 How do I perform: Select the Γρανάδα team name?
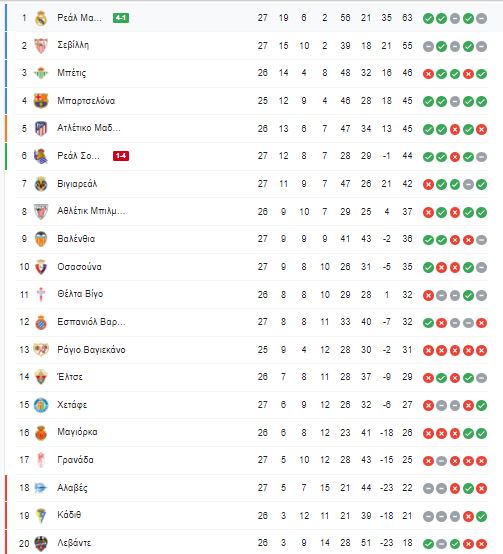[76, 460]
